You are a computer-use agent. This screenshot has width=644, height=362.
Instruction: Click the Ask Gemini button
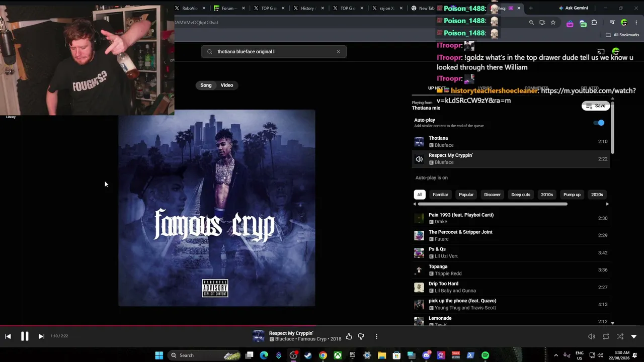tap(573, 8)
